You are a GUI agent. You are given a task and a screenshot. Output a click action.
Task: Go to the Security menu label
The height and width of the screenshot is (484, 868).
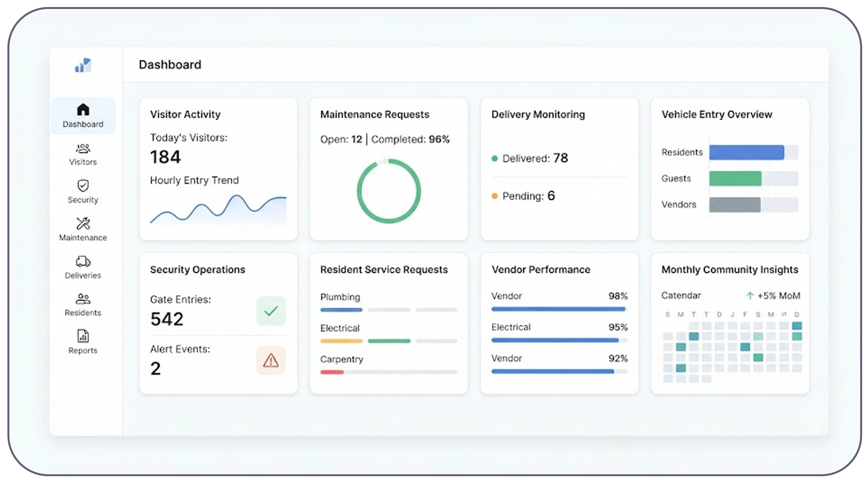click(x=83, y=200)
